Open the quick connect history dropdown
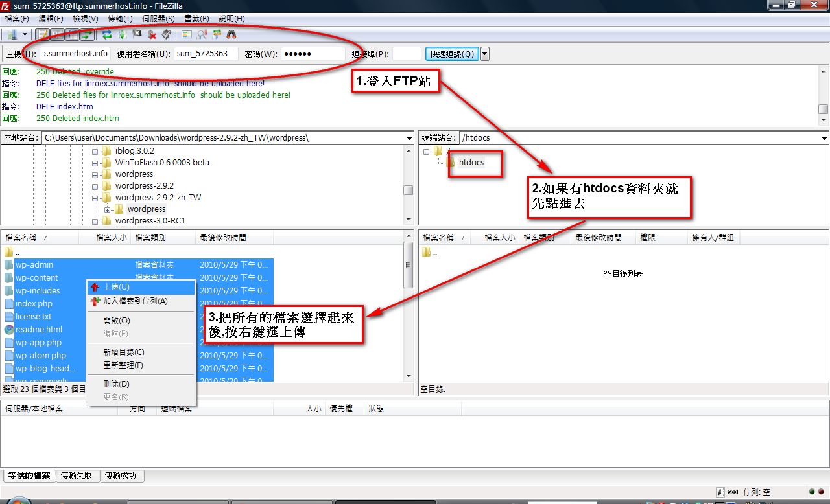The width and height of the screenshot is (830, 504). [x=485, y=54]
